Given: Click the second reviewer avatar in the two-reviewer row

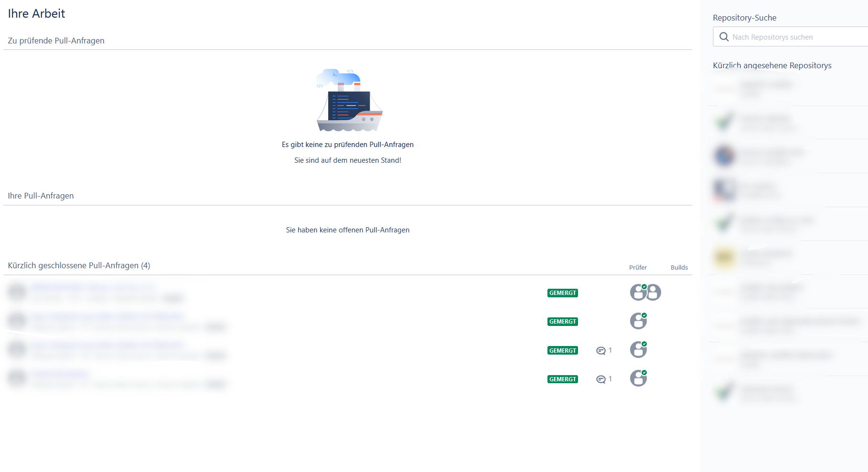Looking at the screenshot, I should (654, 292).
